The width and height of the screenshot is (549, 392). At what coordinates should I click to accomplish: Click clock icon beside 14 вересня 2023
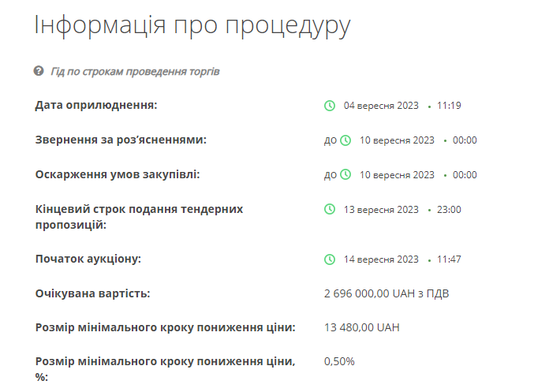coord(330,259)
